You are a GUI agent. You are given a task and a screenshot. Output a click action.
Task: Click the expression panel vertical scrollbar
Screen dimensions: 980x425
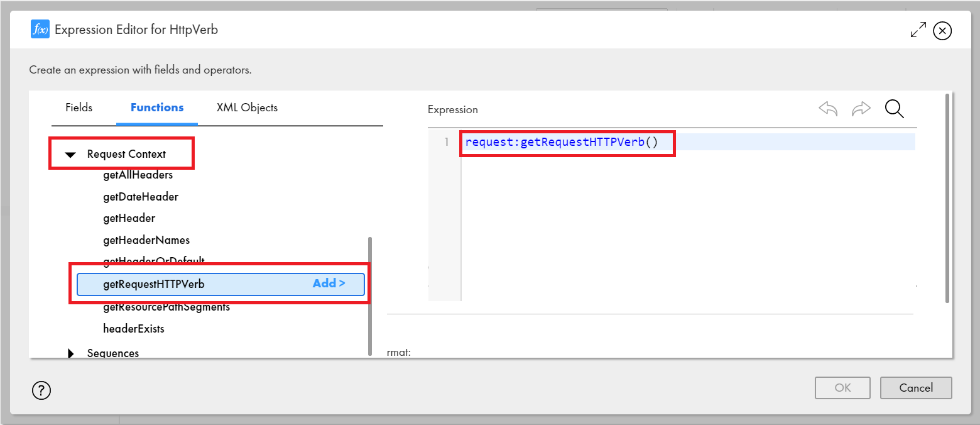point(947,198)
